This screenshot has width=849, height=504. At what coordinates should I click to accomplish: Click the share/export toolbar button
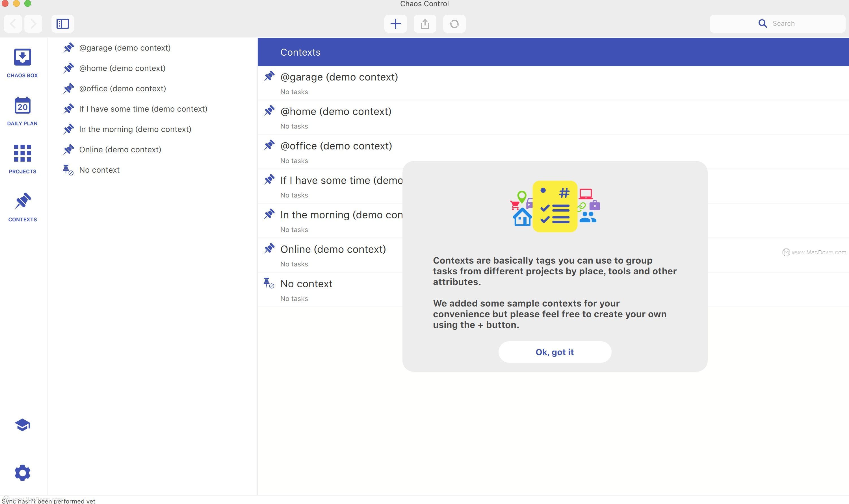pos(425,24)
